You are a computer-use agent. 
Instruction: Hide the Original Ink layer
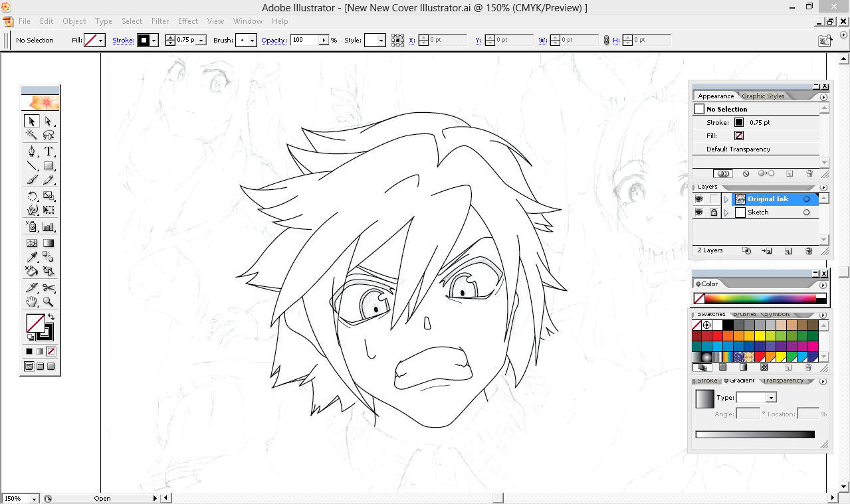(x=699, y=199)
